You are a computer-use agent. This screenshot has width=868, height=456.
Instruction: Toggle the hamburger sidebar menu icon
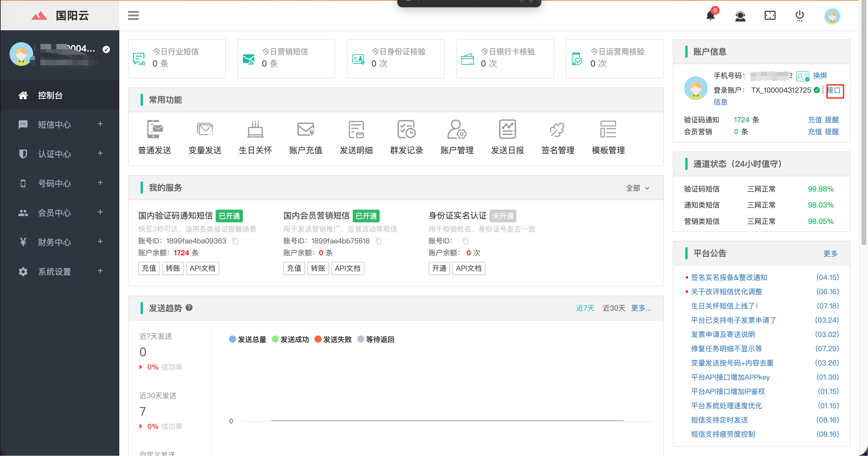point(133,15)
